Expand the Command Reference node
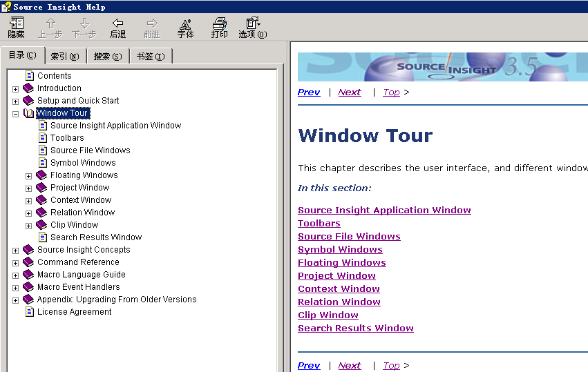This screenshot has height=372, width=588. (x=15, y=263)
